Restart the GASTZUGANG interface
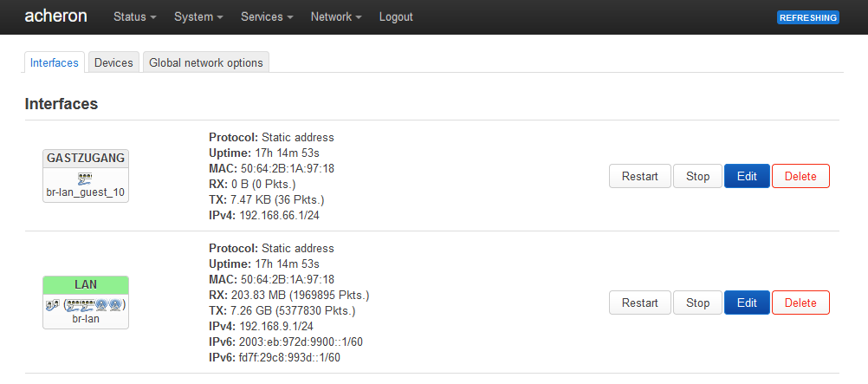 pos(640,176)
